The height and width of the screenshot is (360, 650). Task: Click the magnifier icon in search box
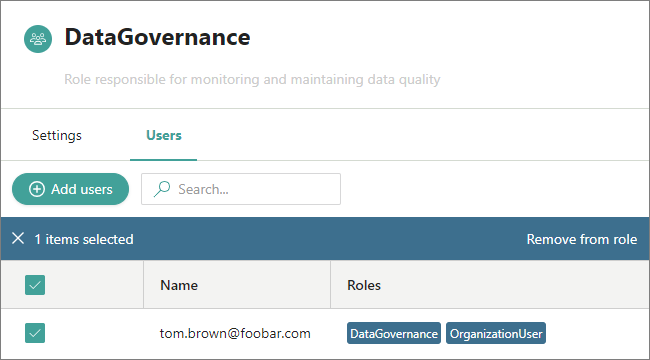click(x=162, y=189)
